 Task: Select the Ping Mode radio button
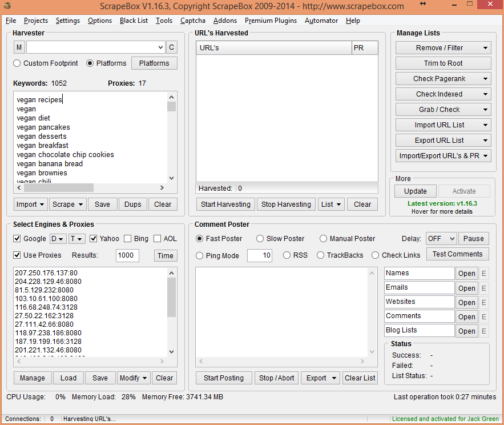coord(199,256)
